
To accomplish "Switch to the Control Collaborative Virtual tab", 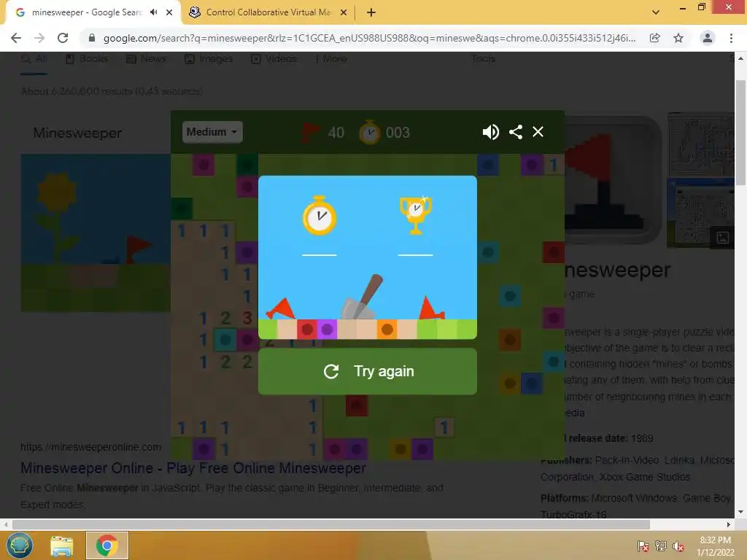I will (267, 12).
